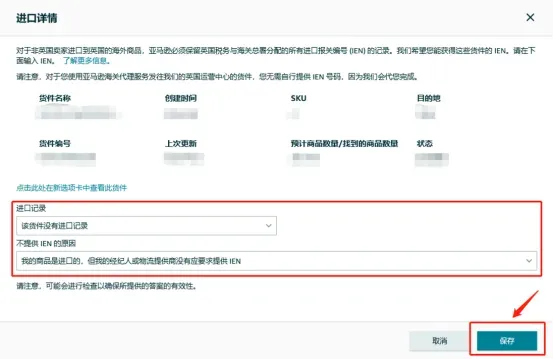Open the 进口记录 dropdown
Image resolution: width=554 pixels, height=360 pixels.
pyautogui.click(x=146, y=226)
